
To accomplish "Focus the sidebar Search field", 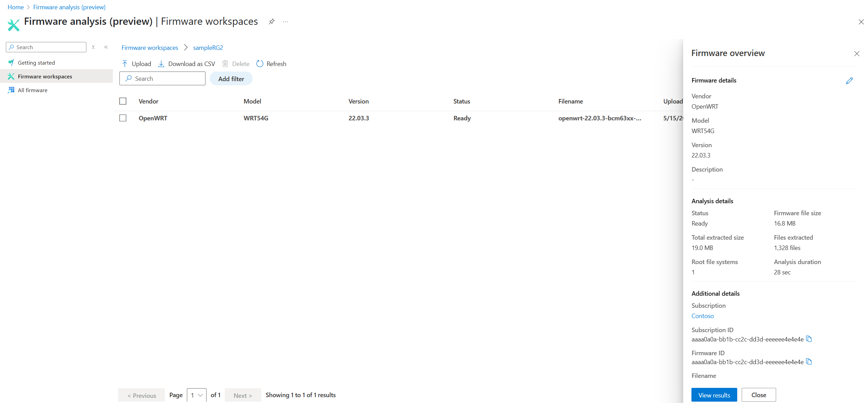I will click(x=46, y=47).
